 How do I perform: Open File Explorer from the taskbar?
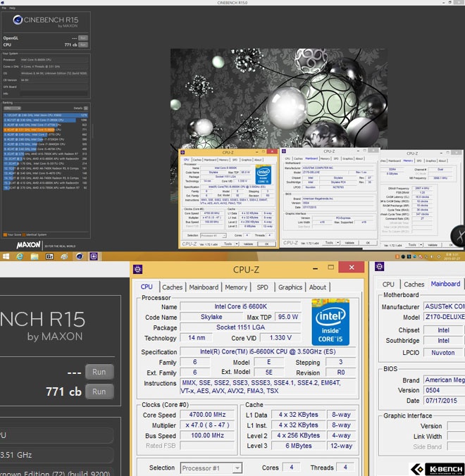pyautogui.click(x=35, y=256)
